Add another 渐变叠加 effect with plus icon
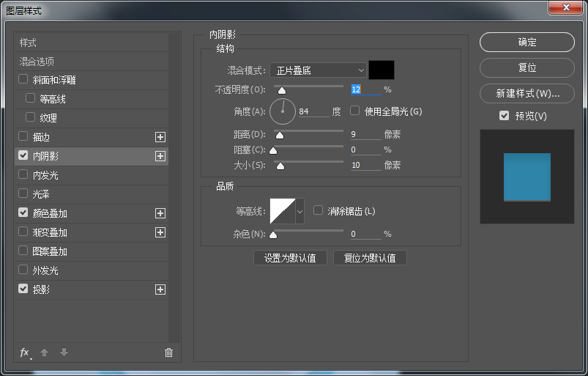588x376 pixels. (160, 232)
